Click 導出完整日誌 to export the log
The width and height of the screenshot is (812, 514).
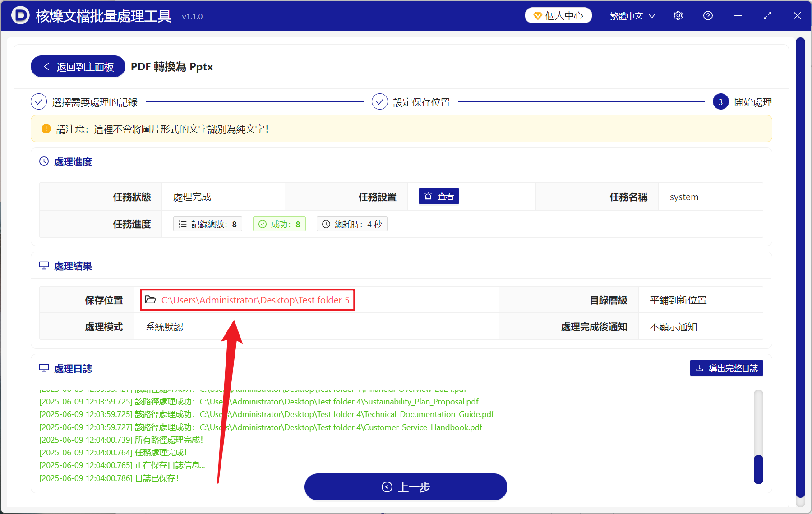tap(726, 368)
